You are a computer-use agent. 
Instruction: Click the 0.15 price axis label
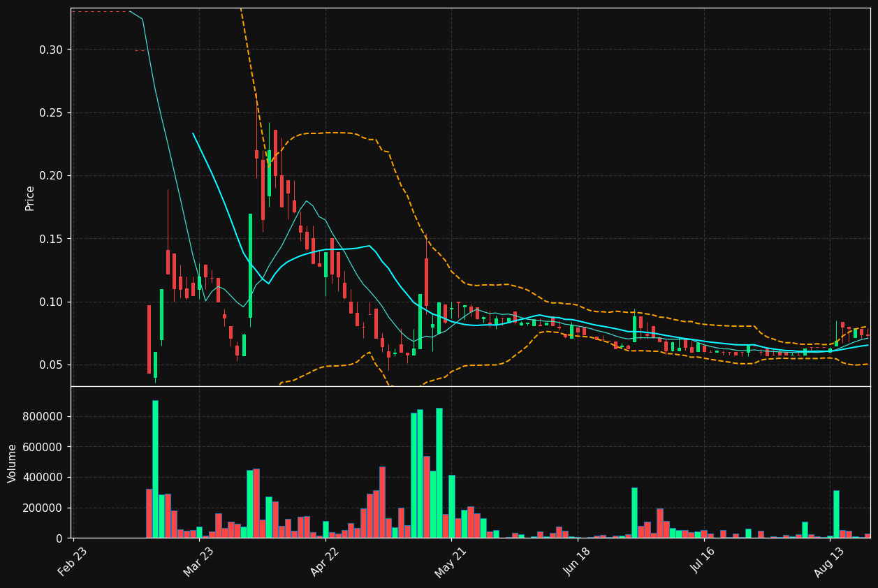[50, 239]
